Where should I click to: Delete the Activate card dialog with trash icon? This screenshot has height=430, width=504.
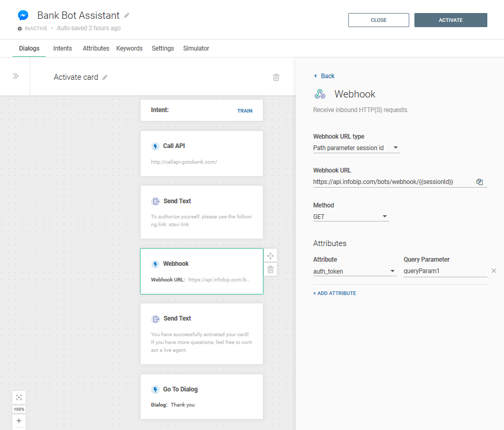(276, 77)
